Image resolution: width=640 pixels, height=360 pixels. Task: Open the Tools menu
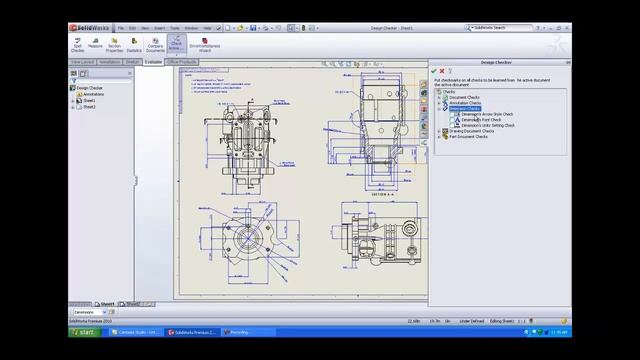pos(175,28)
